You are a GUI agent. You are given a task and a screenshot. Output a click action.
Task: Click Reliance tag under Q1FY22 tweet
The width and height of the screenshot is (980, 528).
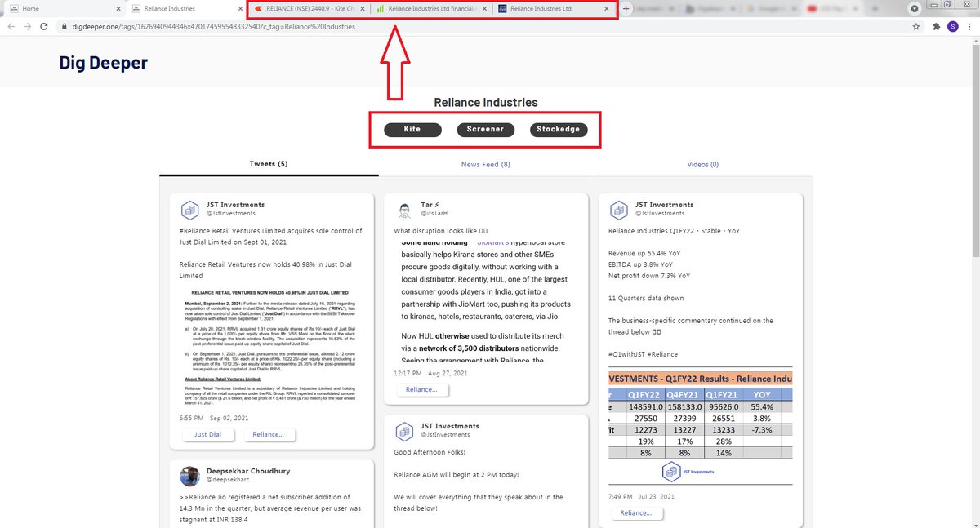(x=636, y=512)
